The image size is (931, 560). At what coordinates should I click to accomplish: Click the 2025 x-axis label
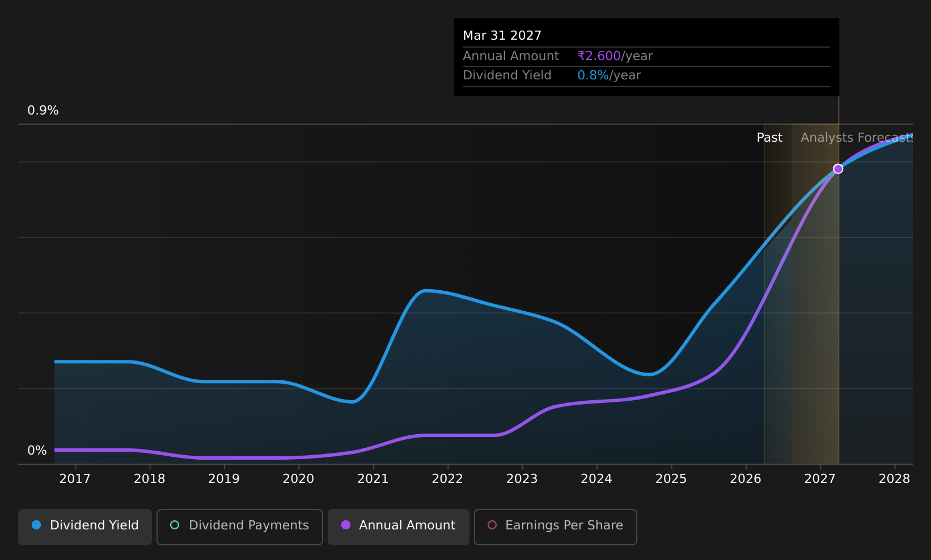[671, 479]
